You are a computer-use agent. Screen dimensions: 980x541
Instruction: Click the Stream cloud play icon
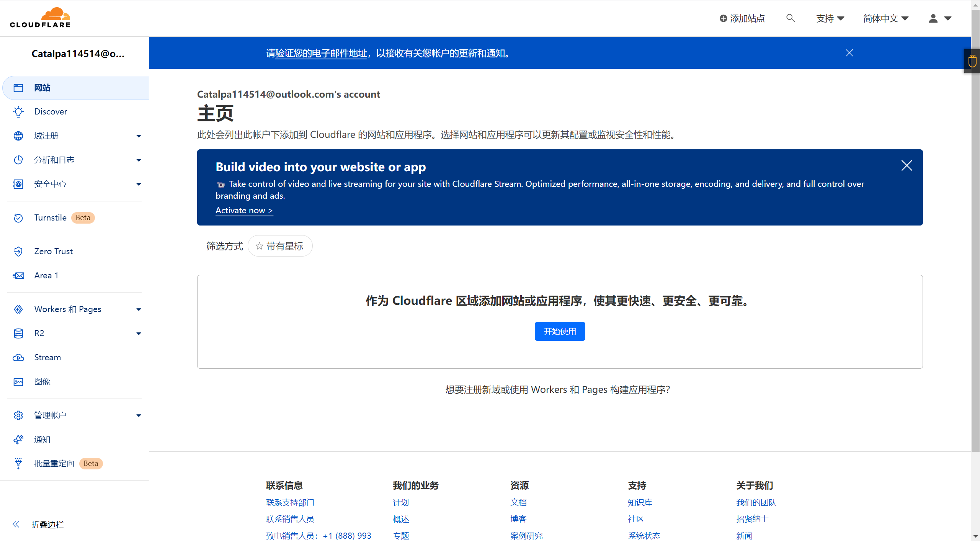point(18,358)
